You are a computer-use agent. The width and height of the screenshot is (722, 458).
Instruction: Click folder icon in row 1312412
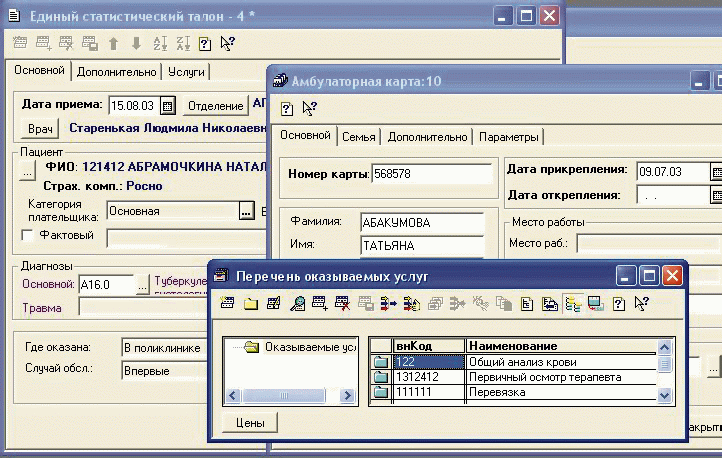381,377
